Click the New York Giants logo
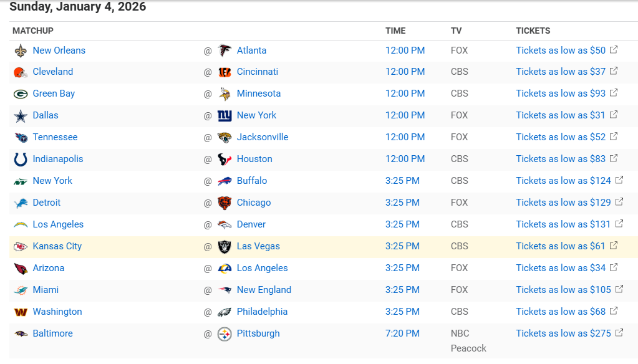Viewport: 638px width, 364px height. tap(225, 116)
